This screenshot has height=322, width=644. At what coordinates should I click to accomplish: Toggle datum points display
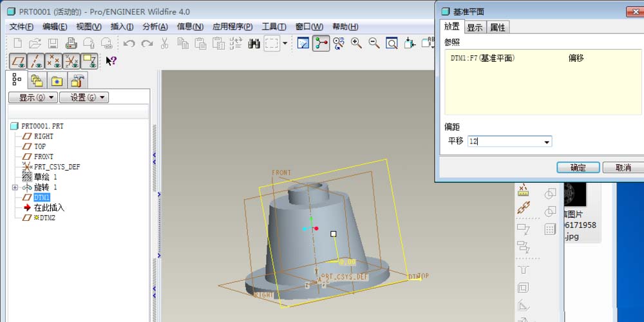pyautogui.click(x=53, y=61)
